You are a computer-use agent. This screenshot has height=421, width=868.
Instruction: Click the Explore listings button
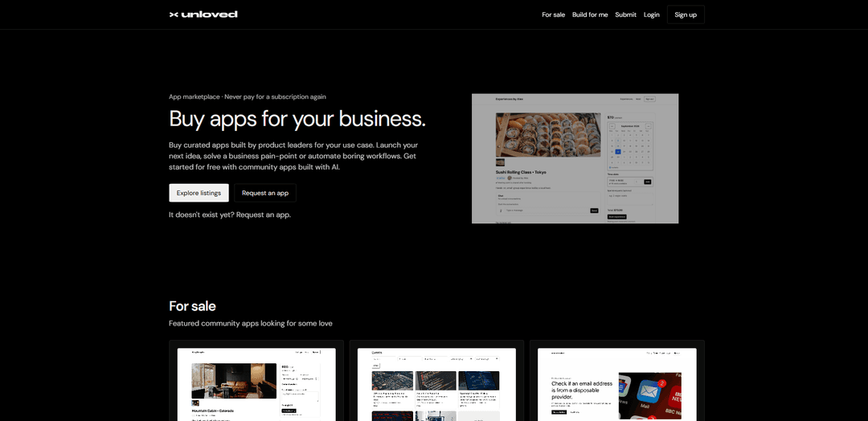199,193
